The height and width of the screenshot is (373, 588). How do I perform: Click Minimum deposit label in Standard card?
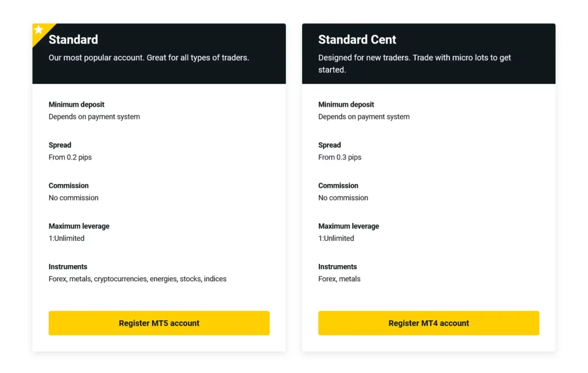(x=76, y=104)
